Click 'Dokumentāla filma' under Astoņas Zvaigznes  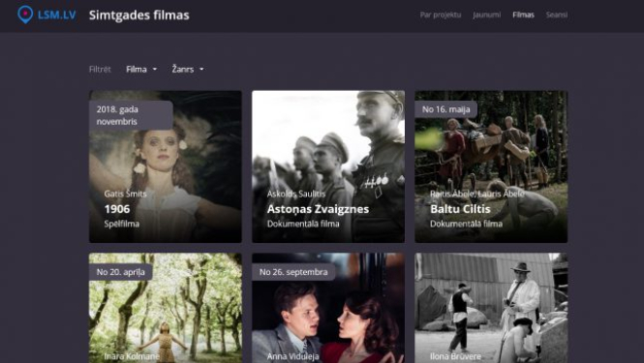(x=303, y=224)
